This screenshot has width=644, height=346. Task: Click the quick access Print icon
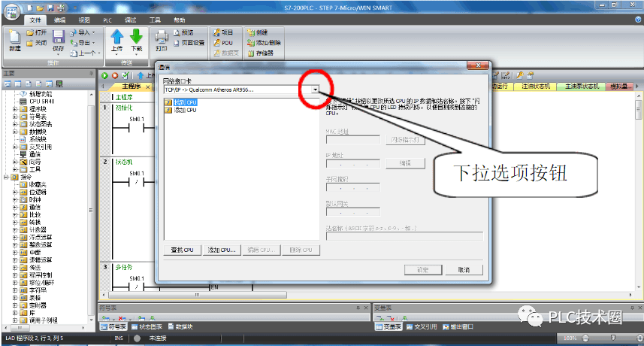click(x=60, y=8)
